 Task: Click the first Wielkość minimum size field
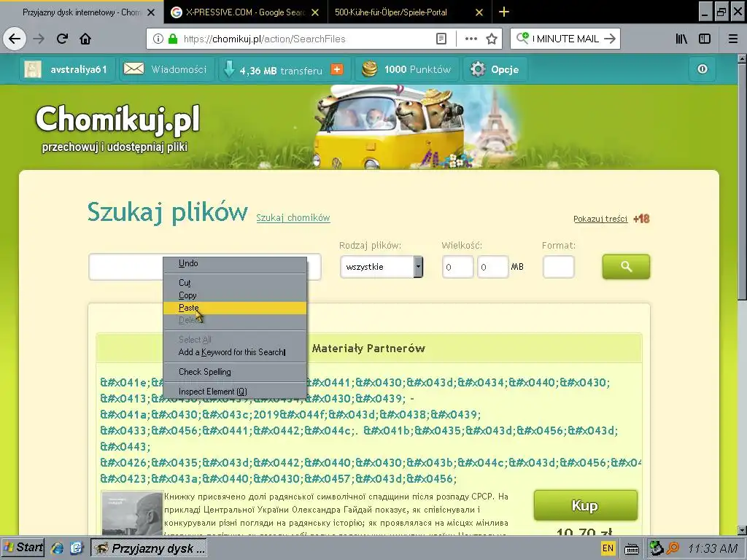coord(458,267)
